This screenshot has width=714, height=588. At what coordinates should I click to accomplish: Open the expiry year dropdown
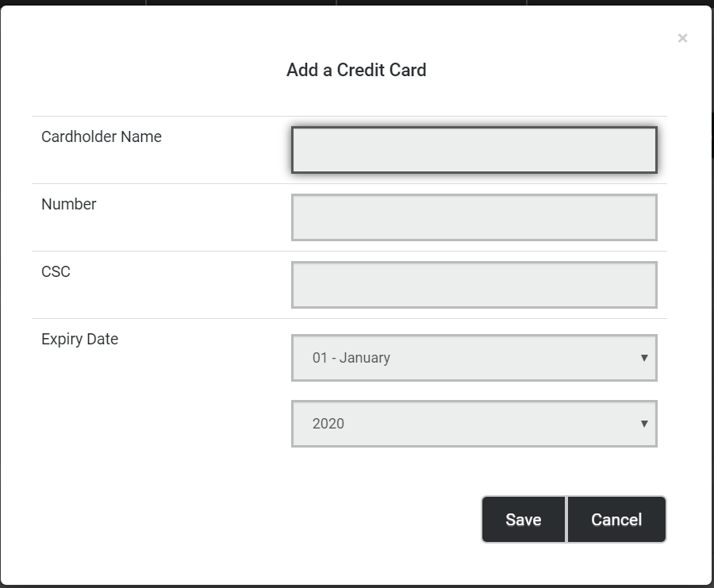(474, 424)
